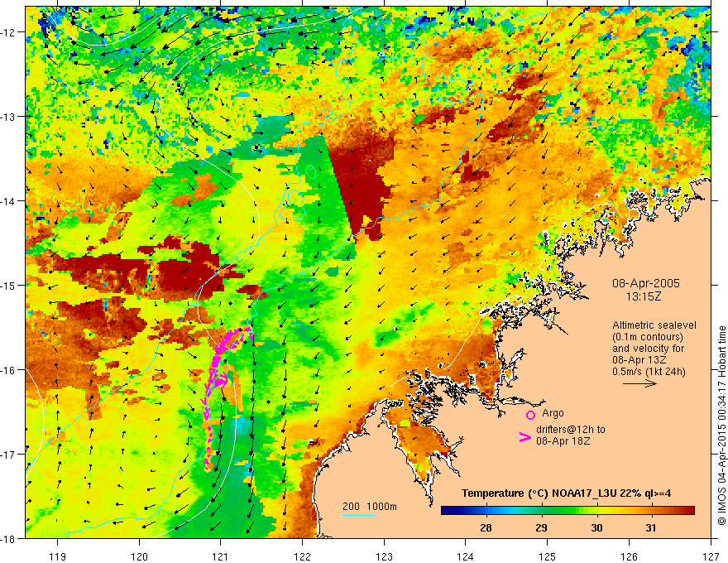This screenshot has width=728, height=563.
Task: Click the latitude axis label -15
Action: [9, 285]
